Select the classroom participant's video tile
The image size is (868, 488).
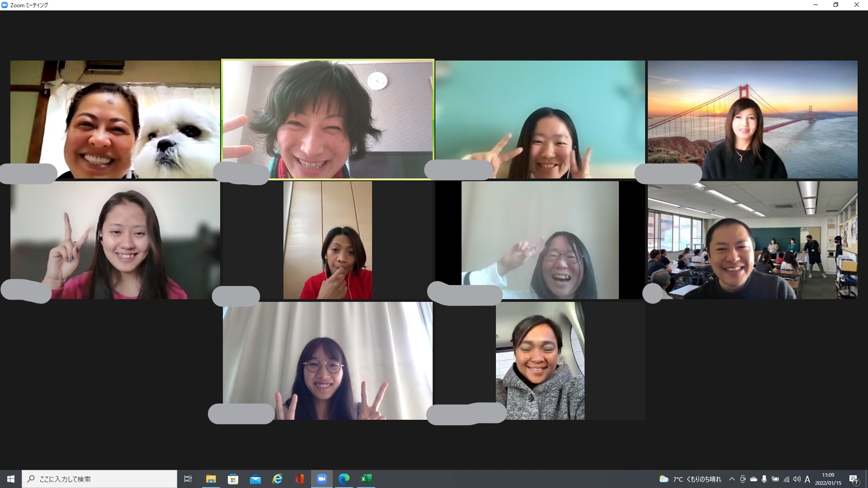tap(752, 240)
